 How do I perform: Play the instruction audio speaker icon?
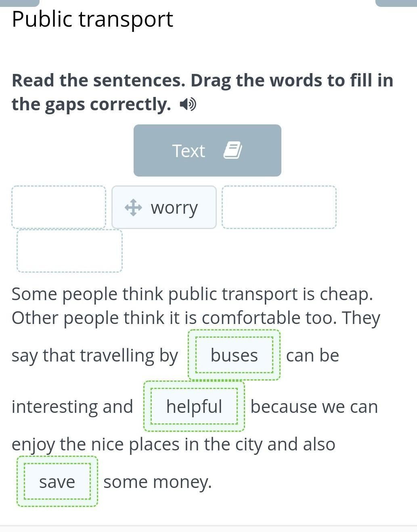coord(188,105)
